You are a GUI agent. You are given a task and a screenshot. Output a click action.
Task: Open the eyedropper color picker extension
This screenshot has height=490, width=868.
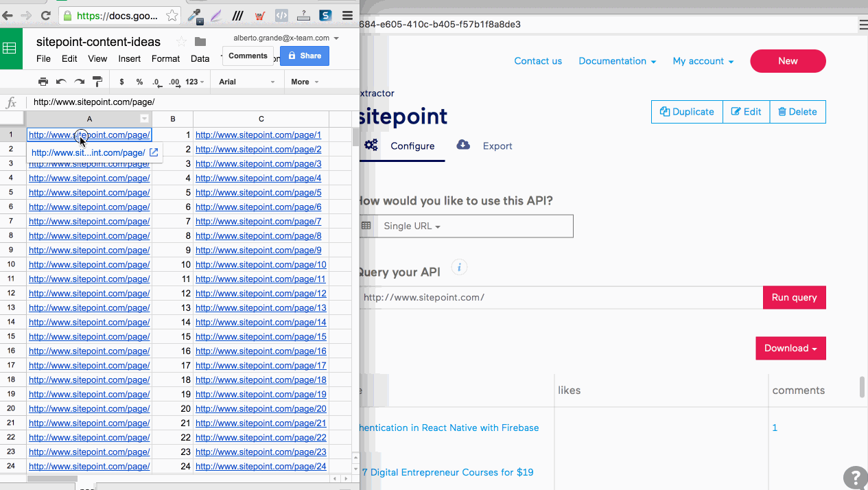click(x=196, y=15)
